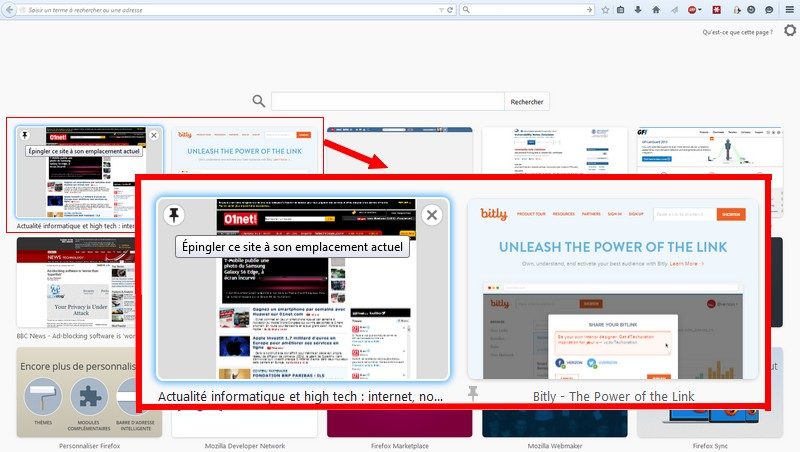The image size is (800, 452).
Task: Open the small bitly tile in top row
Action: (244, 150)
